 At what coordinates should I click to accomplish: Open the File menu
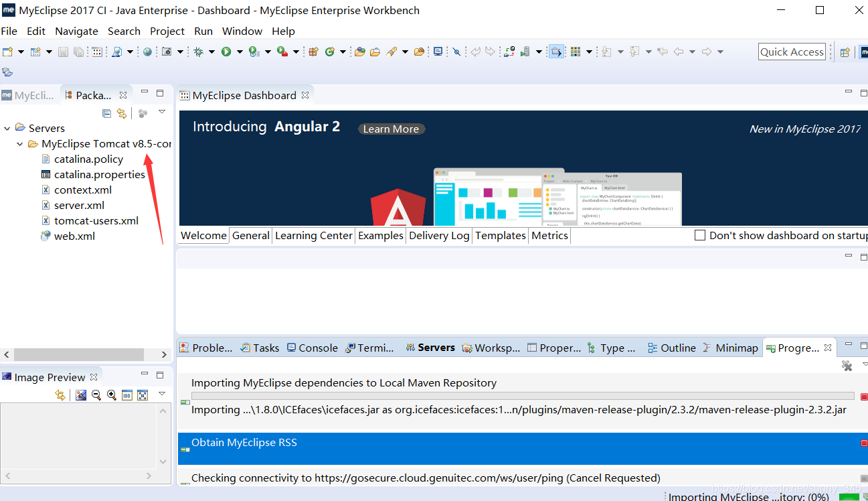9,31
